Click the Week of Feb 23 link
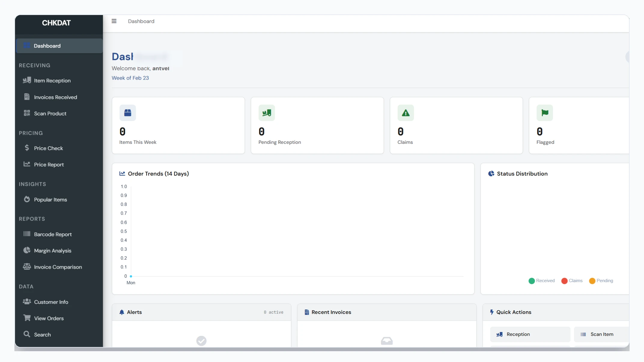644x362 pixels. coord(130,78)
